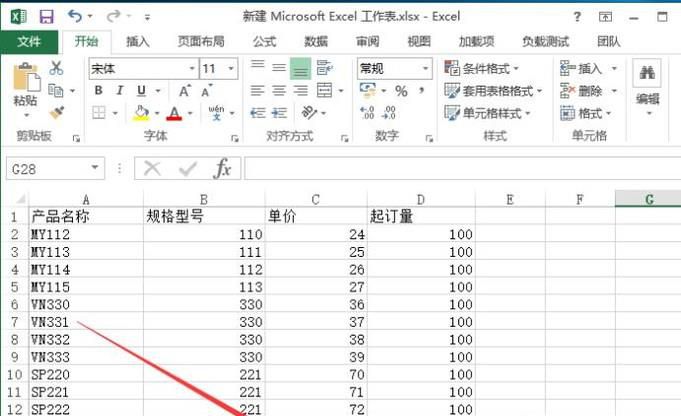Image resolution: width=681 pixels, height=416 pixels.
Task: Switch to the 页面布局 tab
Action: pos(201,42)
